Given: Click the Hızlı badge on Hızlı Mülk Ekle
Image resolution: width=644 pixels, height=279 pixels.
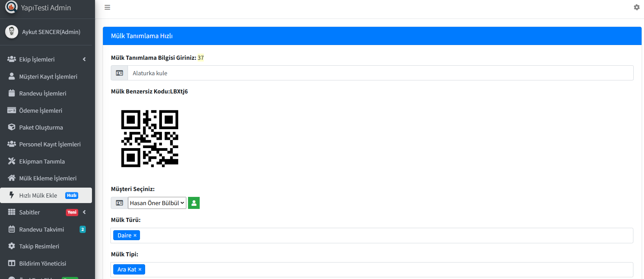Looking at the screenshot, I should coord(72,195).
